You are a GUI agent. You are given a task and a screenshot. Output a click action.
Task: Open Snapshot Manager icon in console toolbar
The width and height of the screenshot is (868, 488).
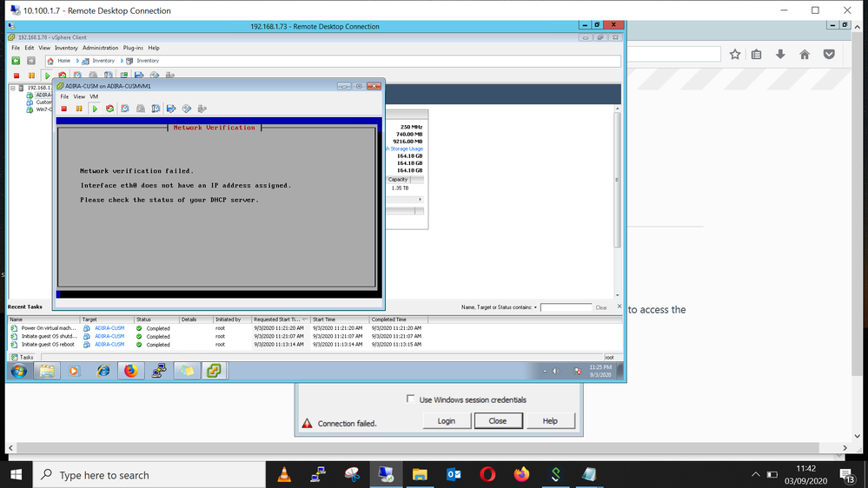point(156,109)
